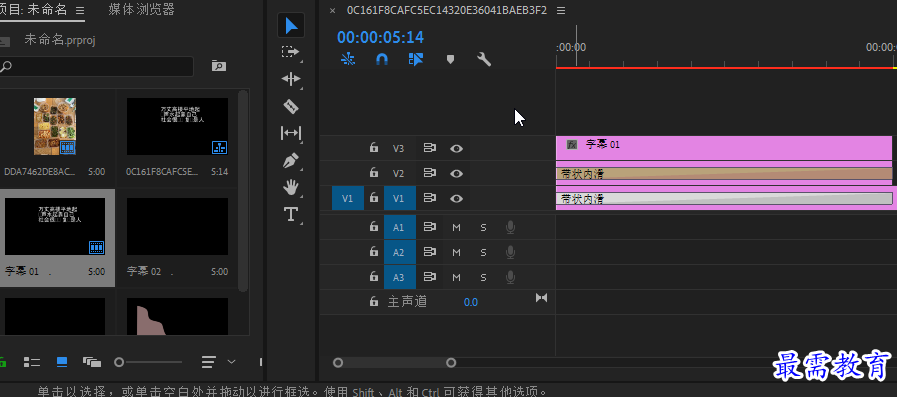Switch project panel to freeform view

click(92, 362)
